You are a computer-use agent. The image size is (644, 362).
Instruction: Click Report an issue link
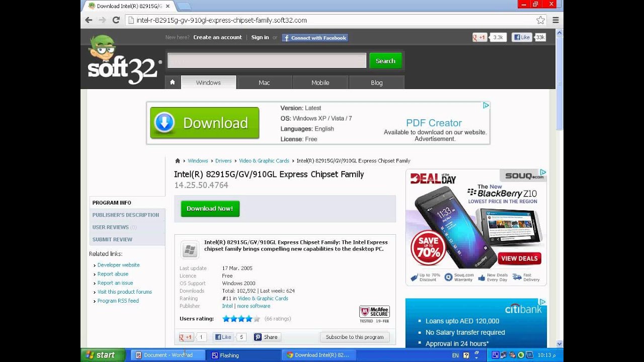(115, 283)
